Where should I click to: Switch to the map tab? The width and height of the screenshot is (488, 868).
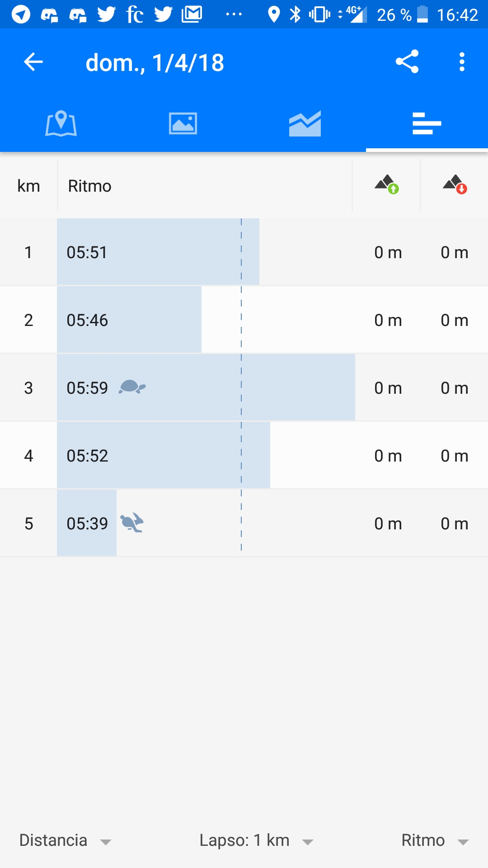61,123
